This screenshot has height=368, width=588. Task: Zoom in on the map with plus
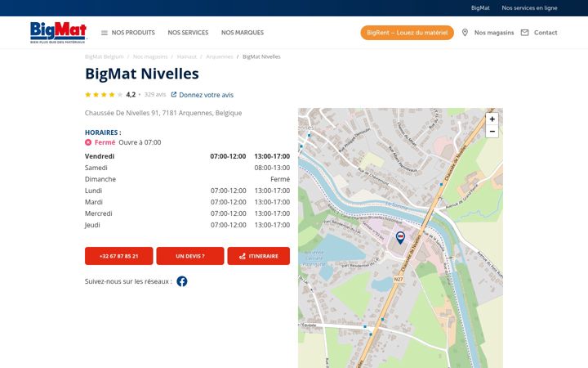tap(492, 119)
